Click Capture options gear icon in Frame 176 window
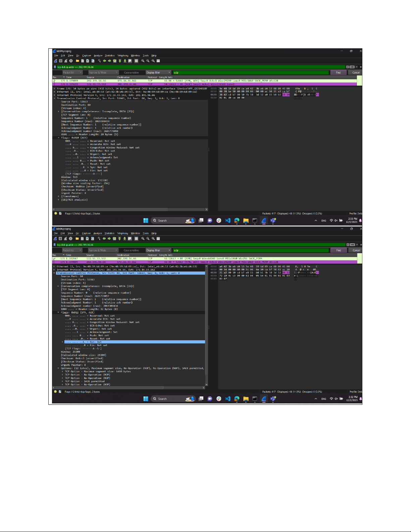The height and width of the screenshot is (532, 411). [x=71, y=61]
